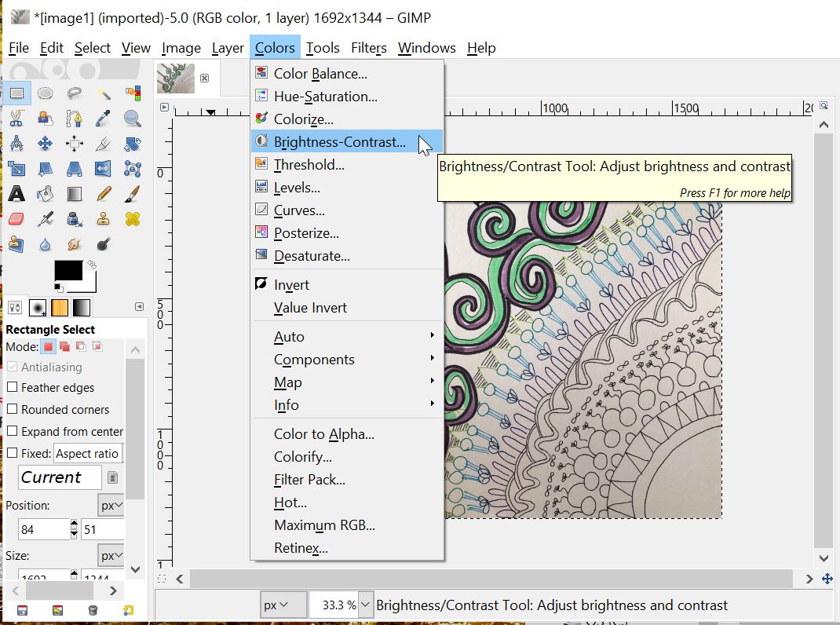Click the Curves menu entry
The height and width of the screenshot is (625, 840).
click(x=299, y=210)
